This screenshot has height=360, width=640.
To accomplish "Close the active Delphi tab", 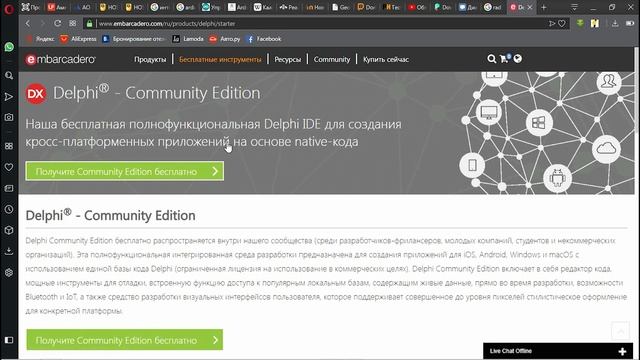I will 530,7.
